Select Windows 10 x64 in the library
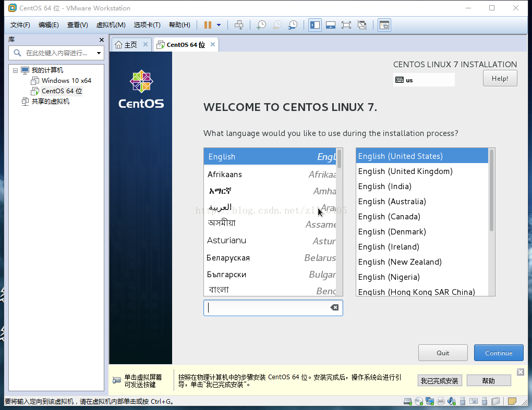532x410 pixels. 66,81
